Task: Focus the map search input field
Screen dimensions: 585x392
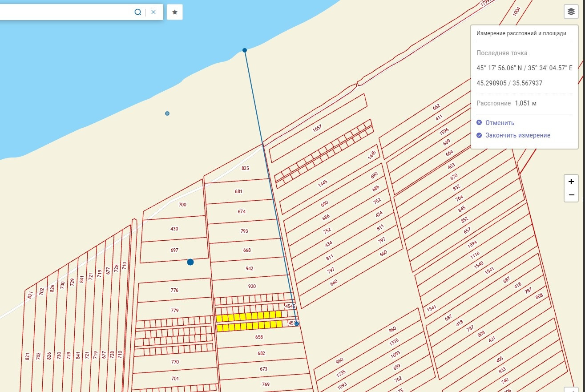Action: tap(67, 12)
